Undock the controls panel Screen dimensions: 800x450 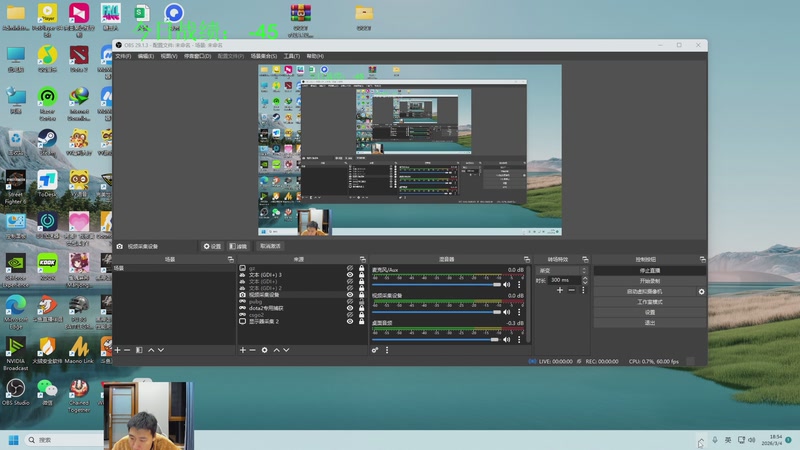click(703, 260)
